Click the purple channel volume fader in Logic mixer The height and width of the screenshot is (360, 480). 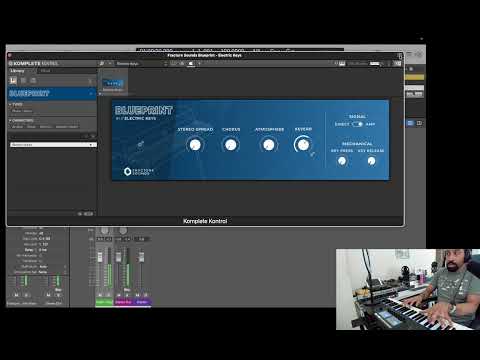[141, 257]
